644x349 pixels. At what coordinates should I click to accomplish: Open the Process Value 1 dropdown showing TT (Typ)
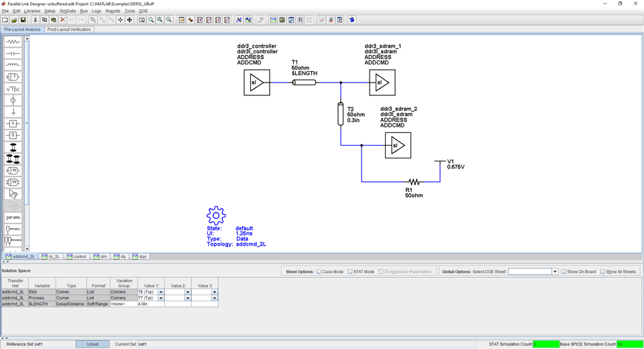tap(161, 298)
